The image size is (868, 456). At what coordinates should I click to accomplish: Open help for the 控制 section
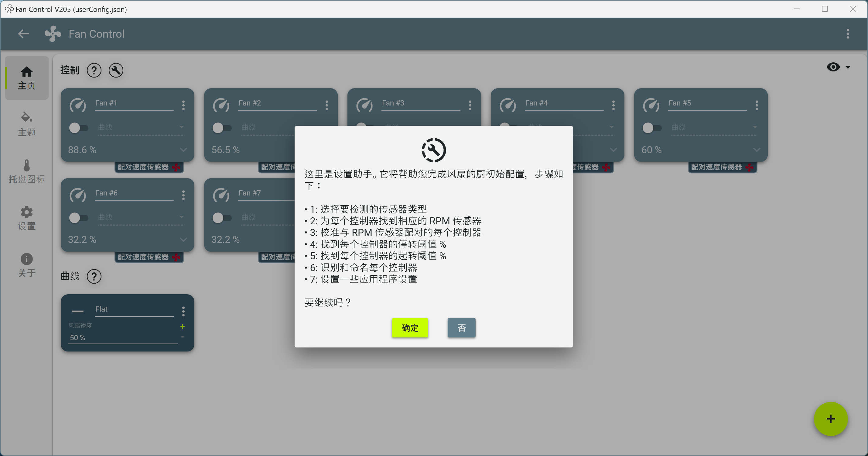94,70
